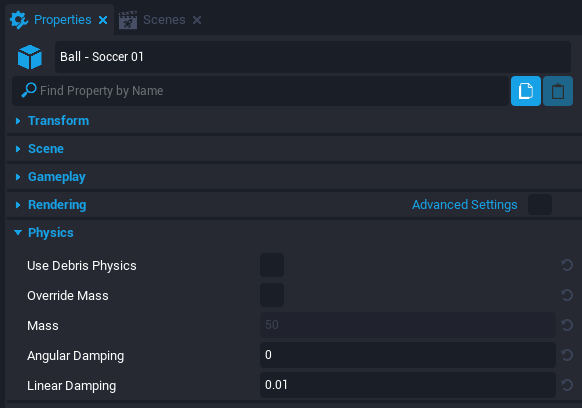Enable the Use Debris Physics checkbox
Image resolution: width=582 pixels, height=408 pixels.
point(272,265)
